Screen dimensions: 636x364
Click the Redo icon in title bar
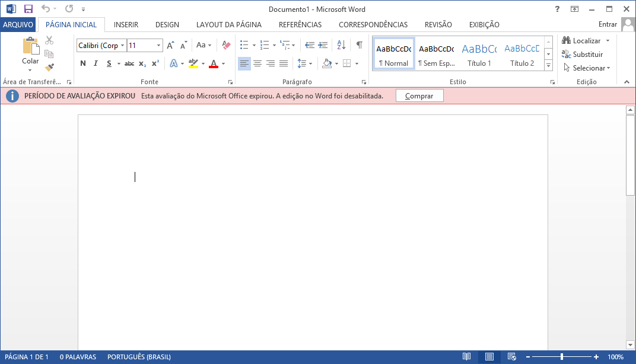pyautogui.click(x=69, y=8)
